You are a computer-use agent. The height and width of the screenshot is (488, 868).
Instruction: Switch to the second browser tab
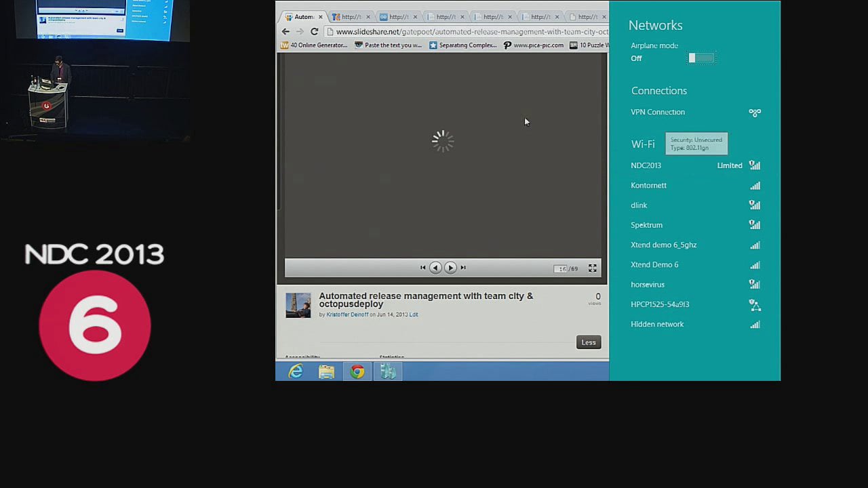click(x=350, y=17)
